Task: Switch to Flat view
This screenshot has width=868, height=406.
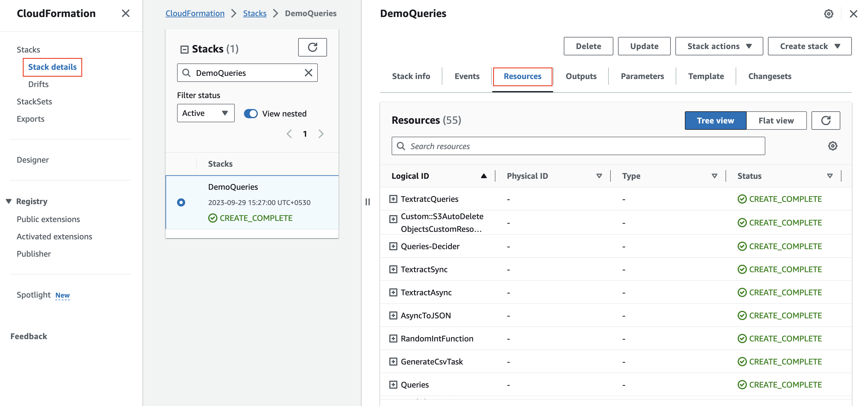Action: point(776,121)
